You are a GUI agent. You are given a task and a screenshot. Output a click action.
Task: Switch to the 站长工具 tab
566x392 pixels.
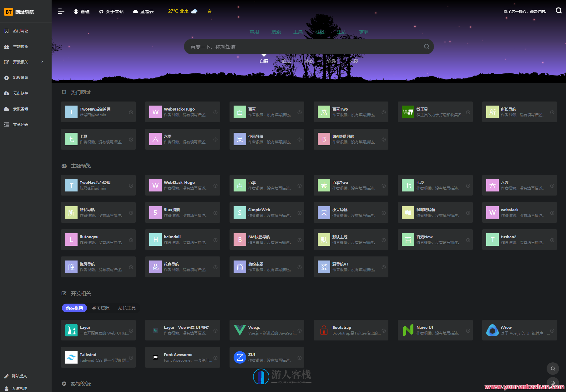(x=127, y=308)
